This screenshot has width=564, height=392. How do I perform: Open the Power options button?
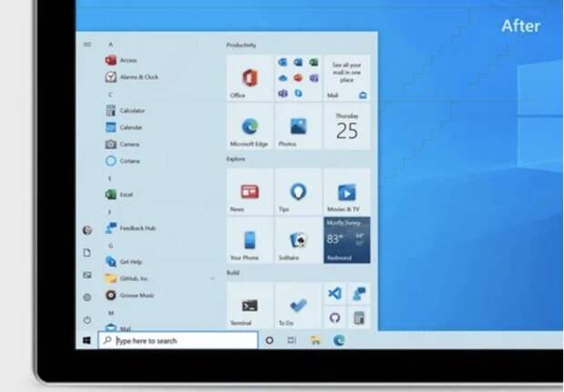click(87, 320)
